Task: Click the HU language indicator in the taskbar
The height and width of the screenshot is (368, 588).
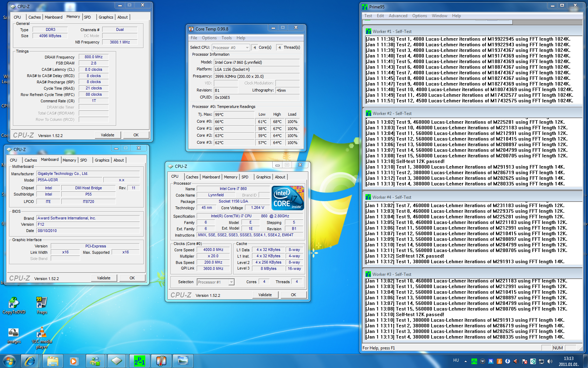Action: point(456,360)
